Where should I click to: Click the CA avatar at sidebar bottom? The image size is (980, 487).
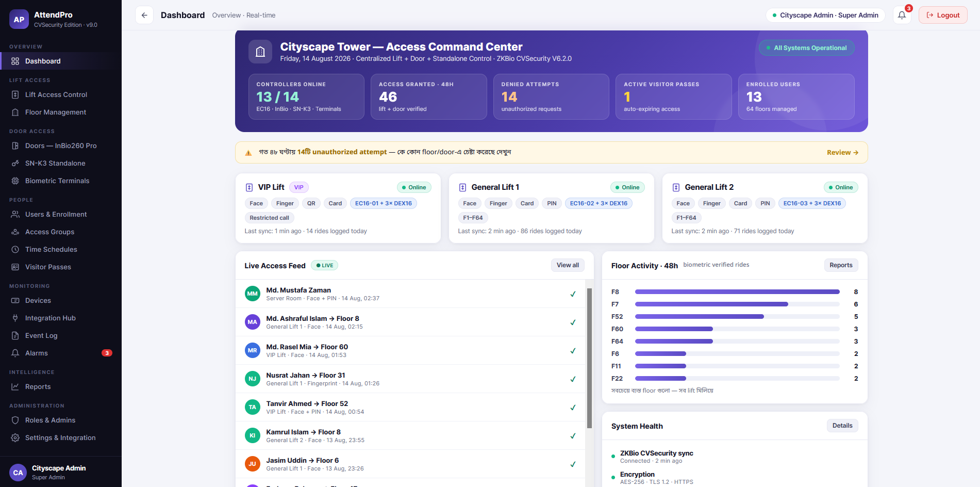click(18, 473)
